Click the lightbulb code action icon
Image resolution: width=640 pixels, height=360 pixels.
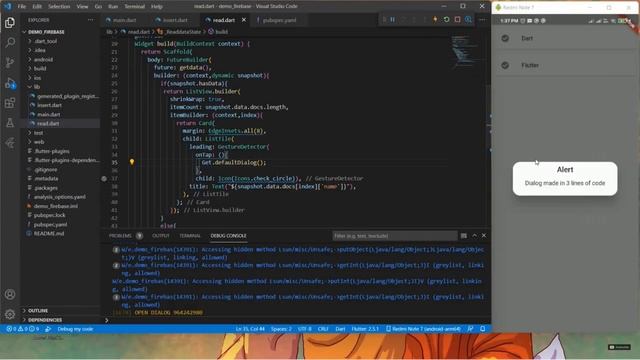(132, 162)
